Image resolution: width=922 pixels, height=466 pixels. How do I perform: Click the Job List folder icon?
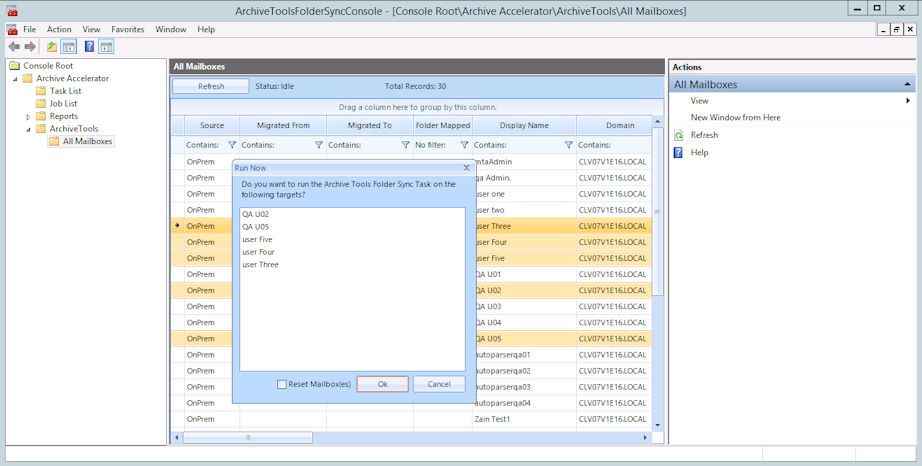pos(41,103)
